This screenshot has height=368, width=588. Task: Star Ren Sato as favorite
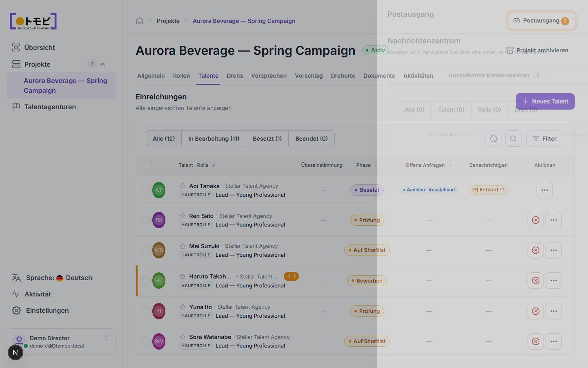(x=183, y=216)
